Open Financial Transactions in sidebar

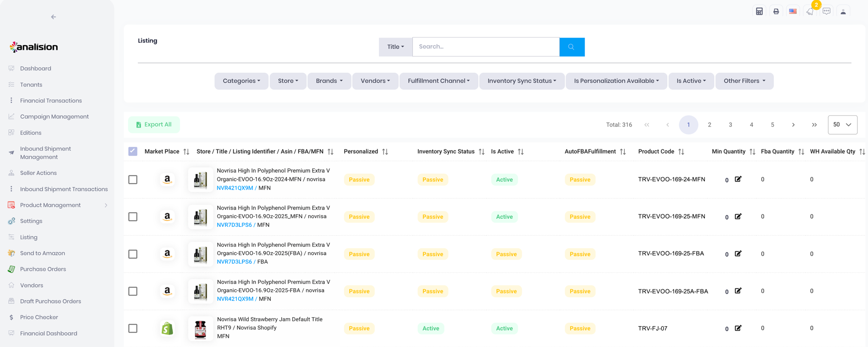pos(51,101)
